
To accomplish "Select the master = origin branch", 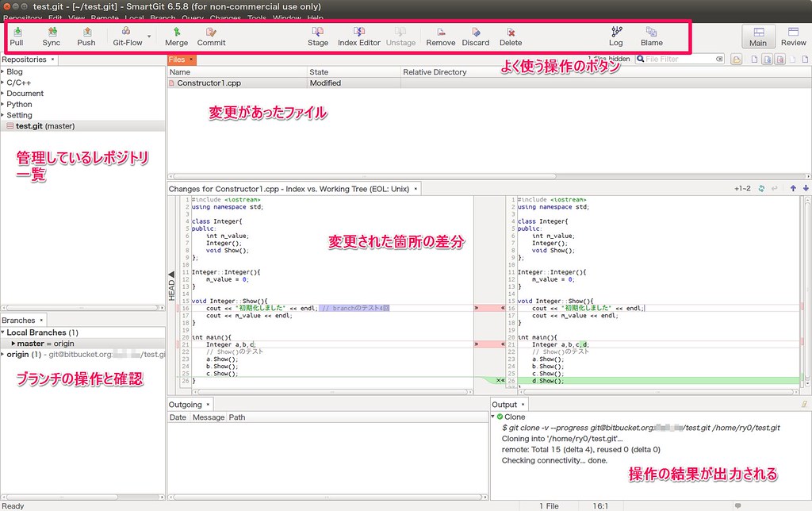I will pyautogui.click(x=82, y=343).
